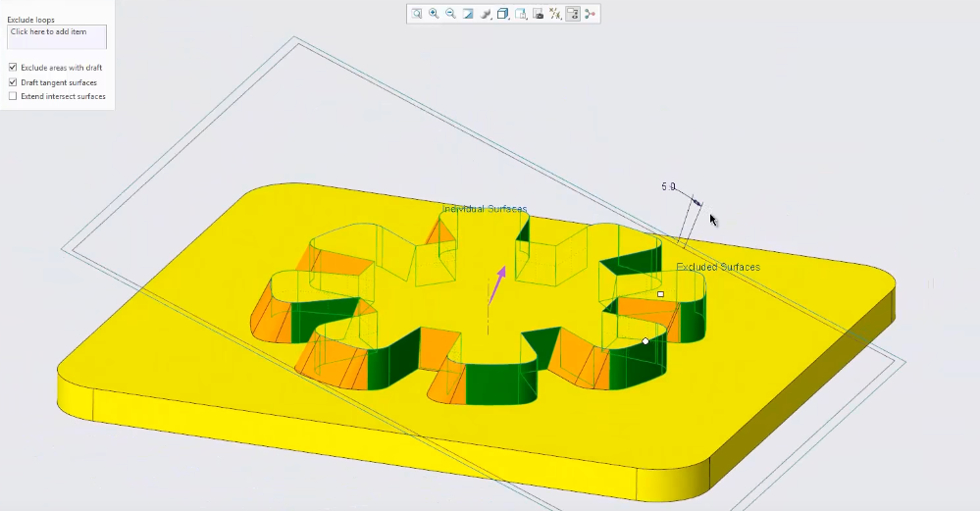This screenshot has height=511, width=980.
Task: Click the Refit view icon
Action: 417,14
